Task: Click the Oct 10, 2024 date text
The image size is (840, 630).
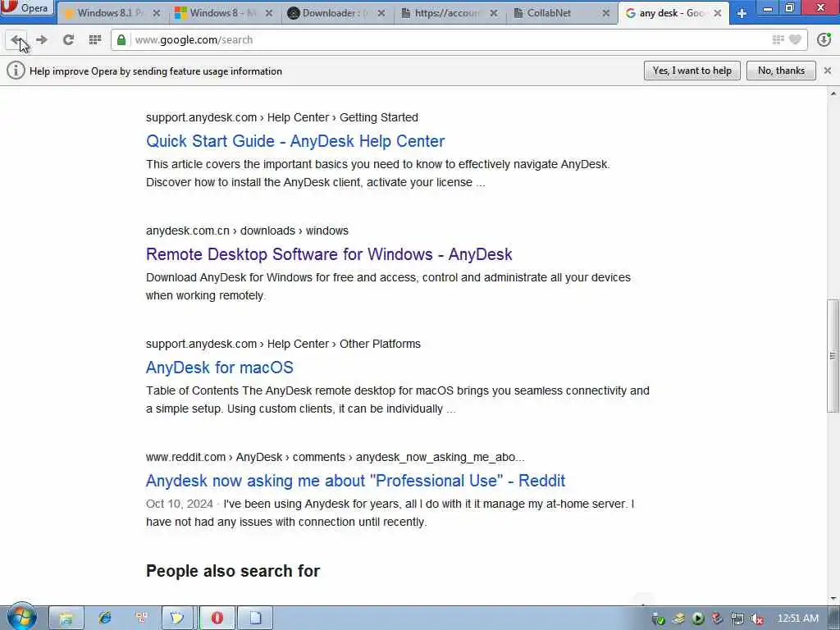Action: pyautogui.click(x=180, y=504)
